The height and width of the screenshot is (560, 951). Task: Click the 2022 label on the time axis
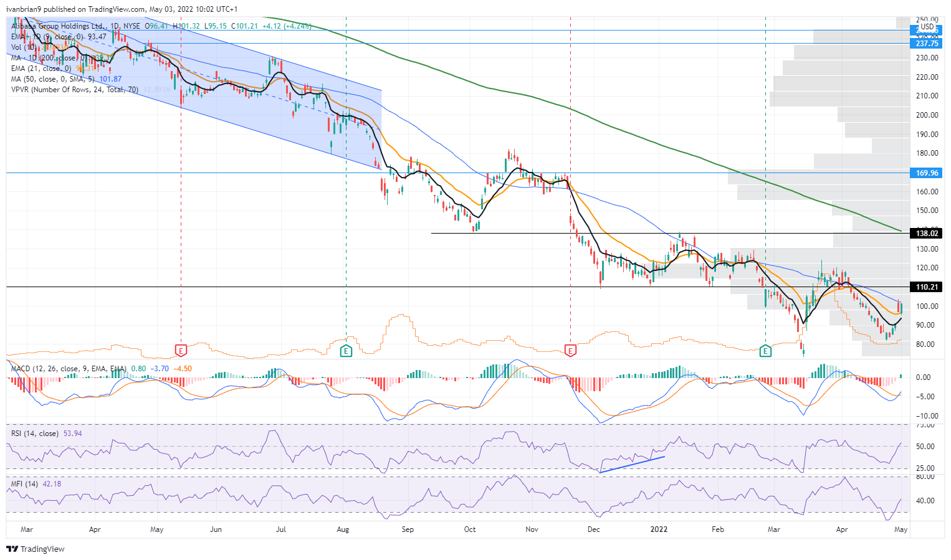click(659, 529)
